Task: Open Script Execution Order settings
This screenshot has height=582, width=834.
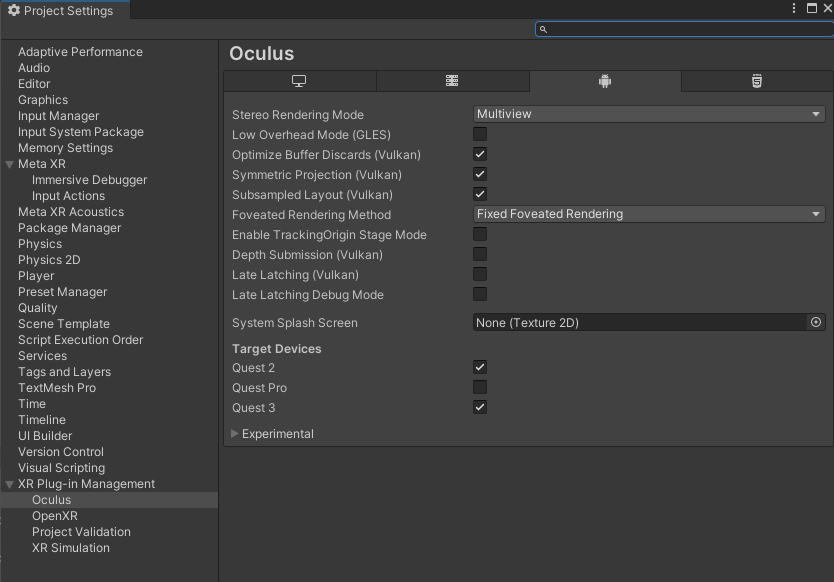Action: coord(80,339)
